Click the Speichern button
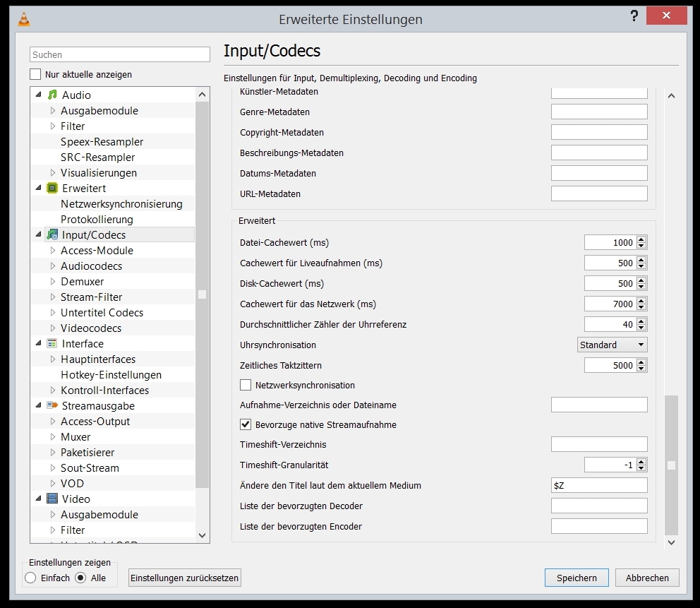 [x=577, y=578]
